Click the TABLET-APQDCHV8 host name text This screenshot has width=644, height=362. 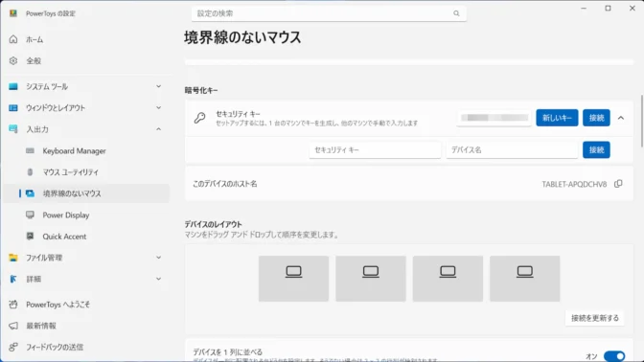[x=574, y=184]
